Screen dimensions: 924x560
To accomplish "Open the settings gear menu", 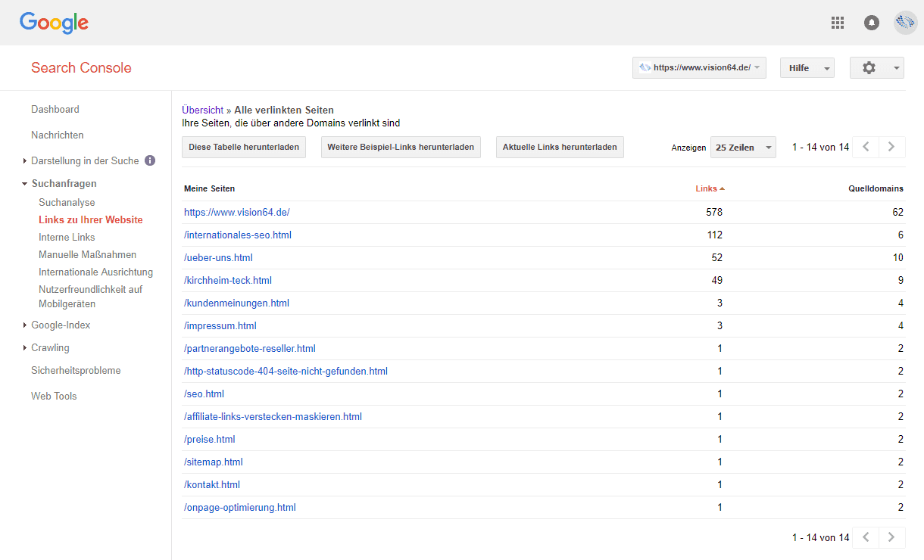I will point(877,67).
